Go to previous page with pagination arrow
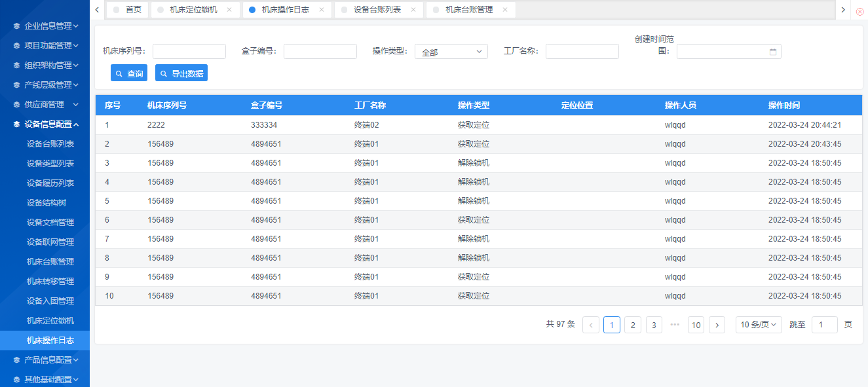Viewport: 868px width, 387px height. 591,325
